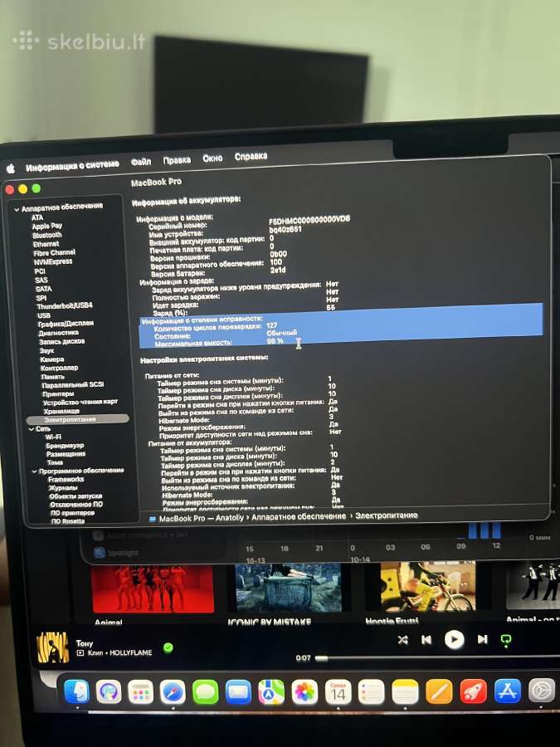Select Хранилище in the sidebar
Image resolution: width=560 pixels, height=747 pixels.
[61, 411]
